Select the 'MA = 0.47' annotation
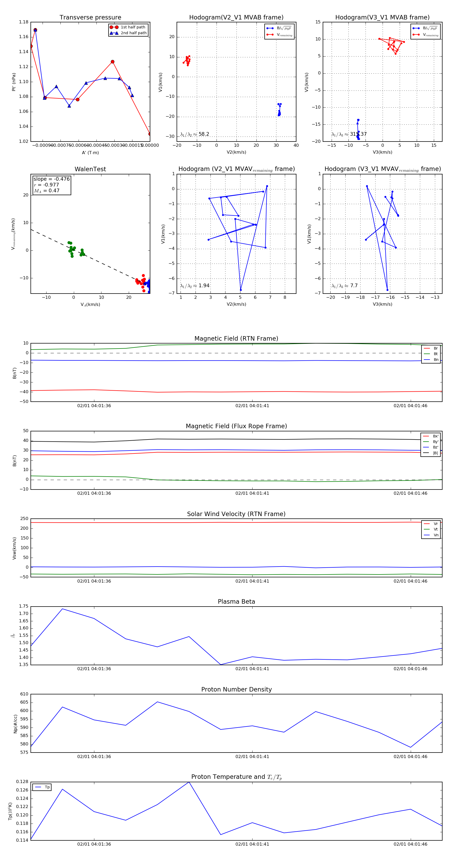This screenshot has width=473, height=868. [47, 191]
